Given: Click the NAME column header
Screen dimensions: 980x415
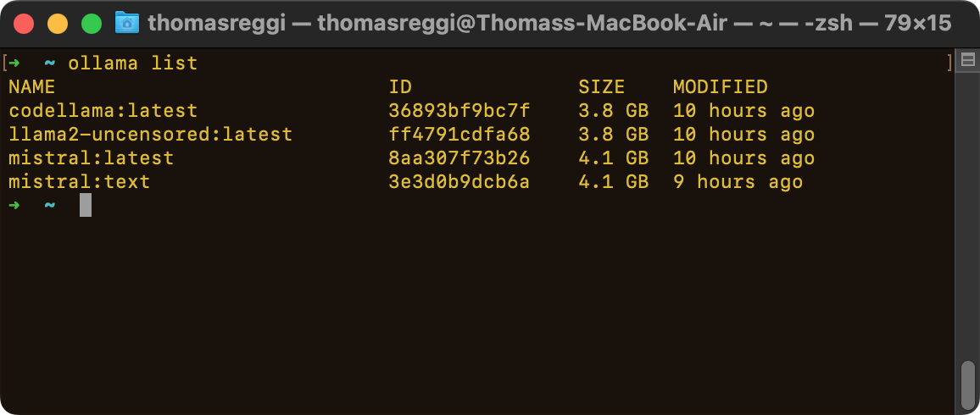Looking at the screenshot, I should point(32,86).
